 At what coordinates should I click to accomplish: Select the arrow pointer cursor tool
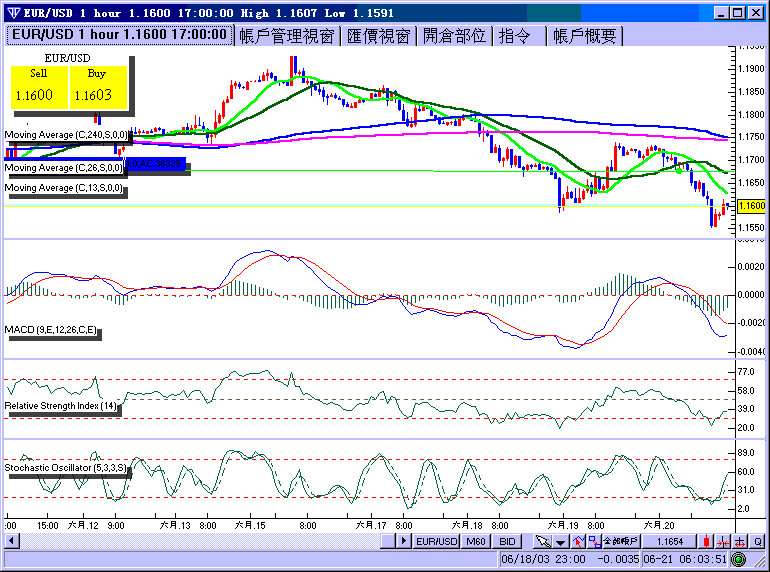click(543, 541)
